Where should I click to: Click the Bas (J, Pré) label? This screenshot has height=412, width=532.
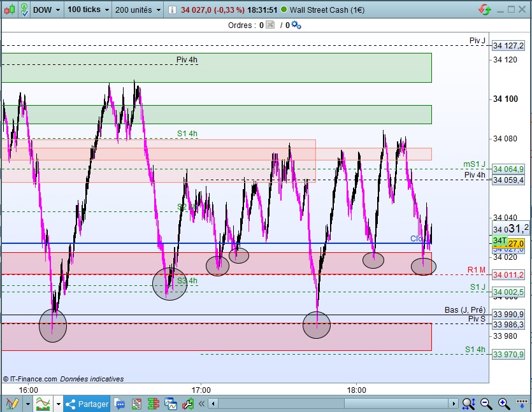[x=465, y=309]
